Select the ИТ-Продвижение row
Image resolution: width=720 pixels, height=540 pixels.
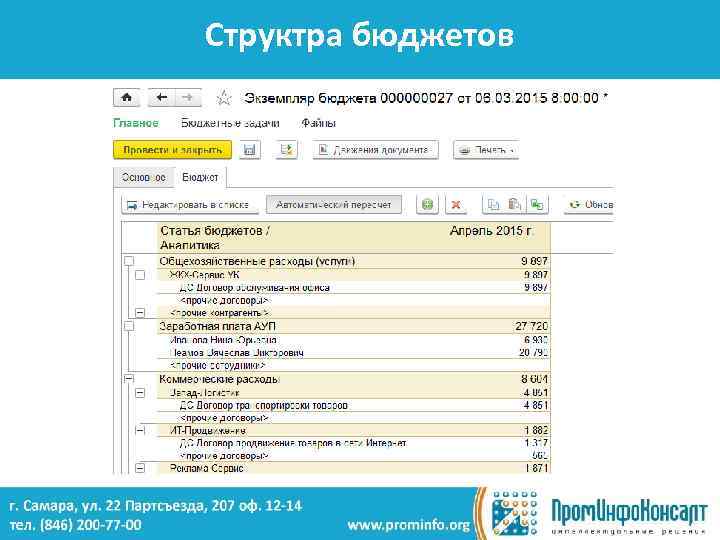coord(354,430)
